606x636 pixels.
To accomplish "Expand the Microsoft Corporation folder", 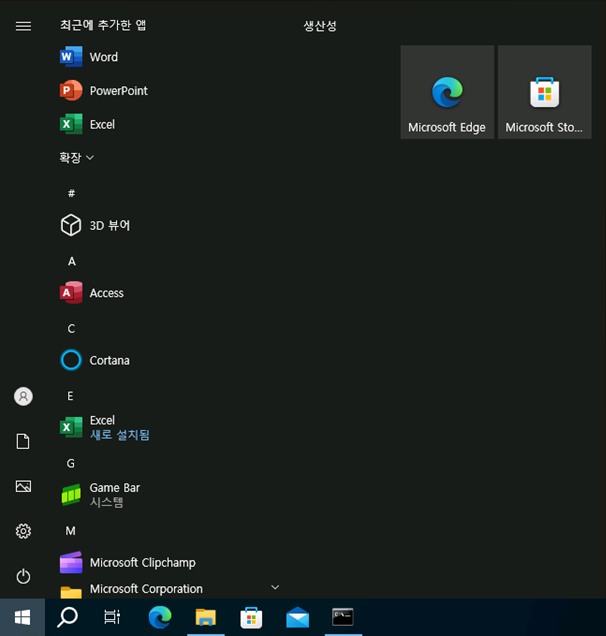I will click(170, 589).
